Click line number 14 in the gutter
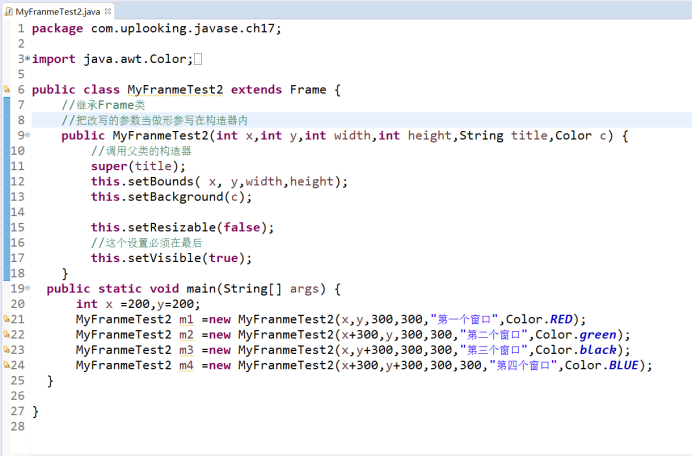The image size is (692, 456). pyautogui.click(x=17, y=212)
